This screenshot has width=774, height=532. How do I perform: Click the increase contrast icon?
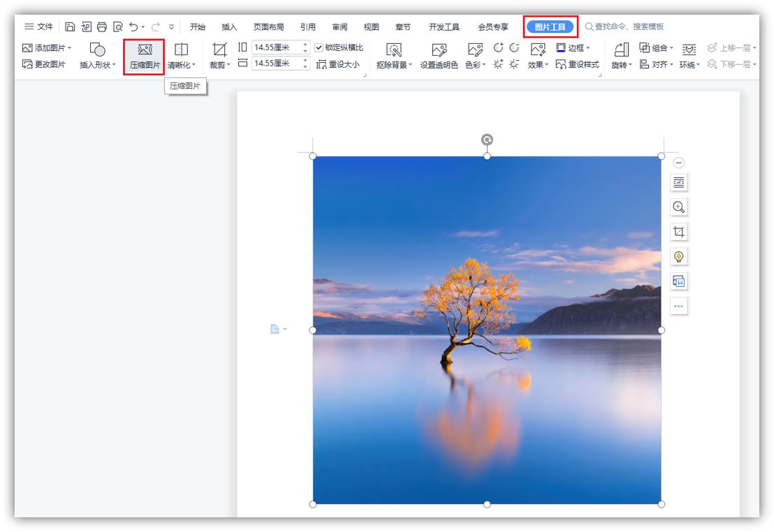pyautogui.click(x=499, y=47)
